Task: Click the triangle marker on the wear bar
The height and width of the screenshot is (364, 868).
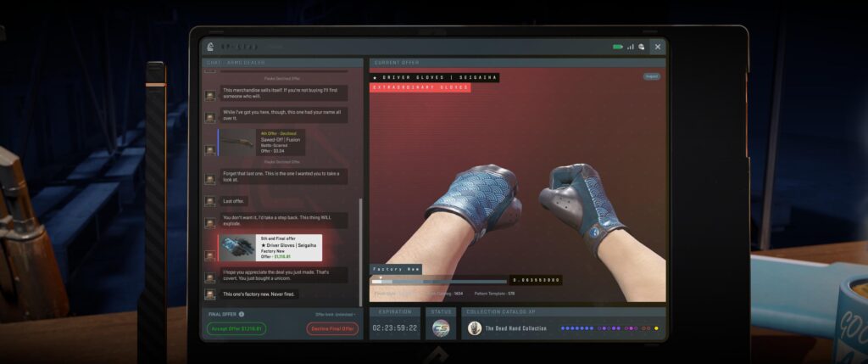Action: pyautogui.click(x=381, y=277)
